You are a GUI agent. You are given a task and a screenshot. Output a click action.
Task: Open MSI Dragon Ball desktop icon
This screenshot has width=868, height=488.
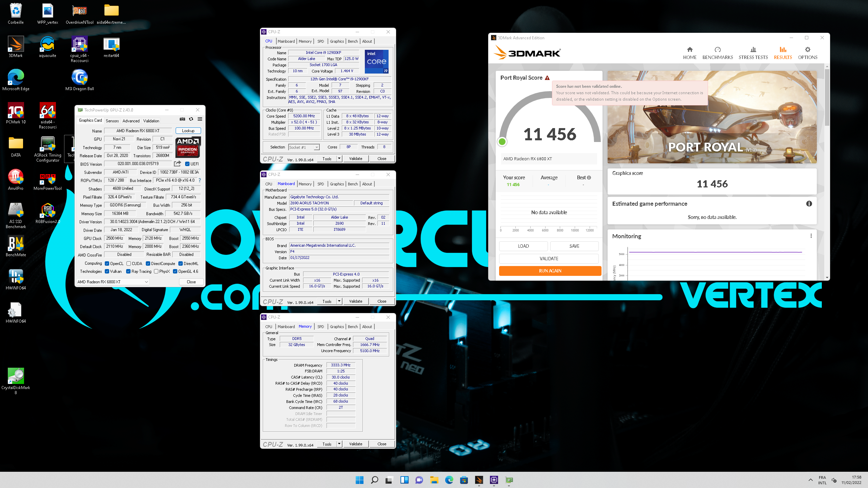click(x=79, y=80)
